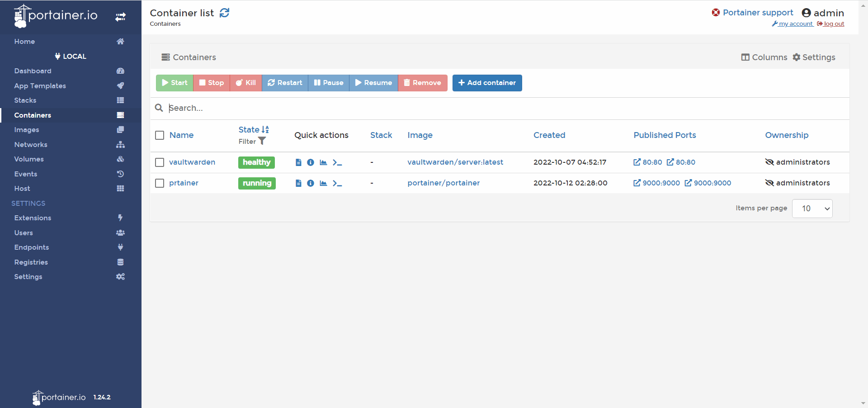Open Containers in the sidebar

[x=71, y=115]
